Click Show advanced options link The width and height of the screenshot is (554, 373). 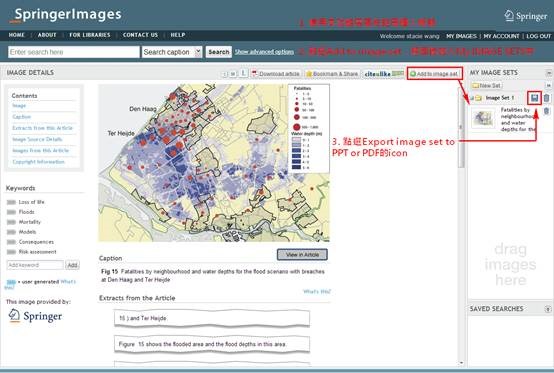(x=264, y=52)
